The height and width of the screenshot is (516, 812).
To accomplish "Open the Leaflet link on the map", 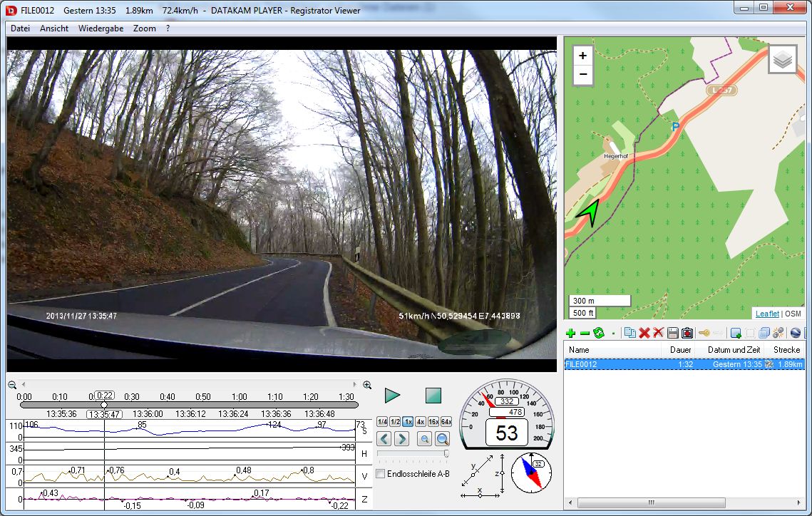I will tap(767, 314).
